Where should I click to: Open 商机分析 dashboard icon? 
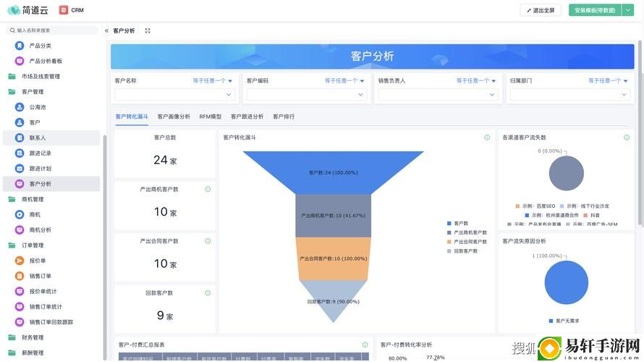point(20,230)
